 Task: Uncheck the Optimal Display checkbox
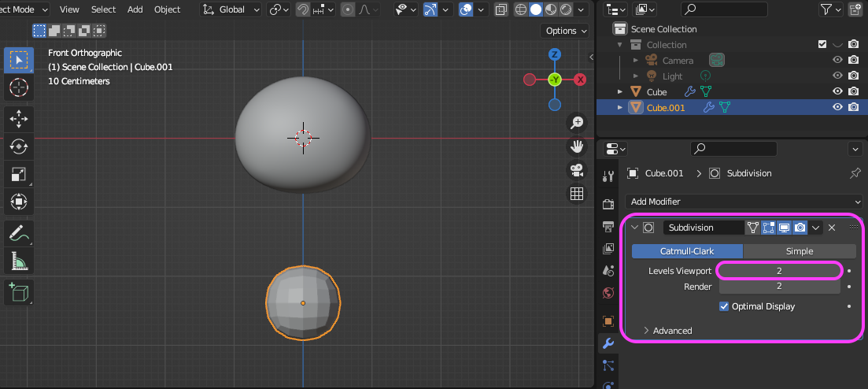point(724,306)
